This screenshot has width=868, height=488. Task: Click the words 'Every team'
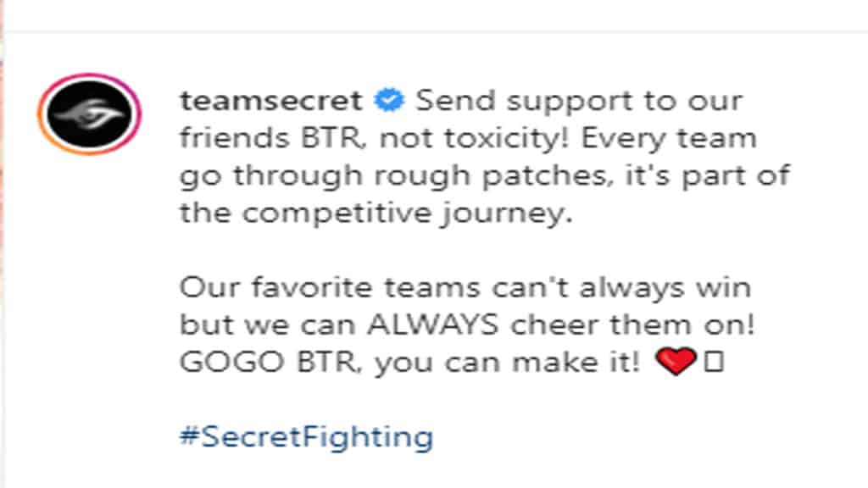tap(669, 139)
